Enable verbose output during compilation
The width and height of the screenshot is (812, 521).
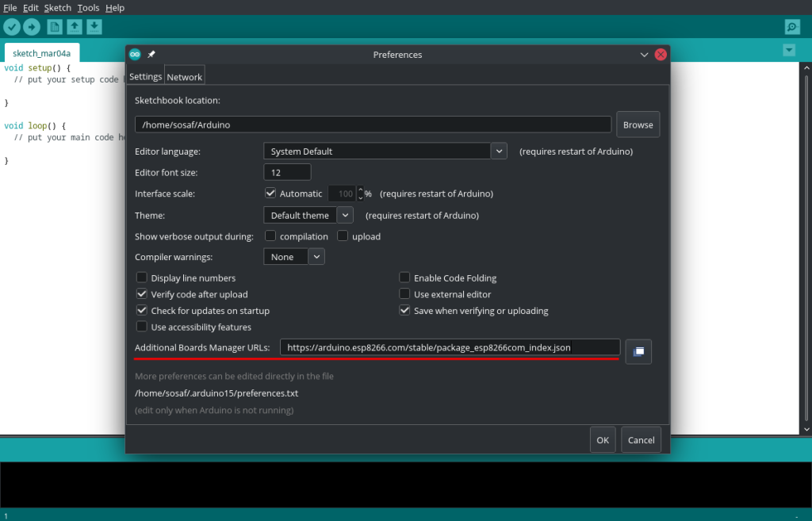tap(270, 236)
